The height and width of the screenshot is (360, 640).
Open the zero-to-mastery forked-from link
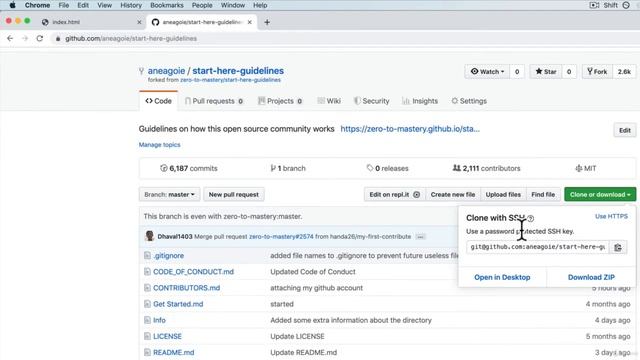point(230,80)
